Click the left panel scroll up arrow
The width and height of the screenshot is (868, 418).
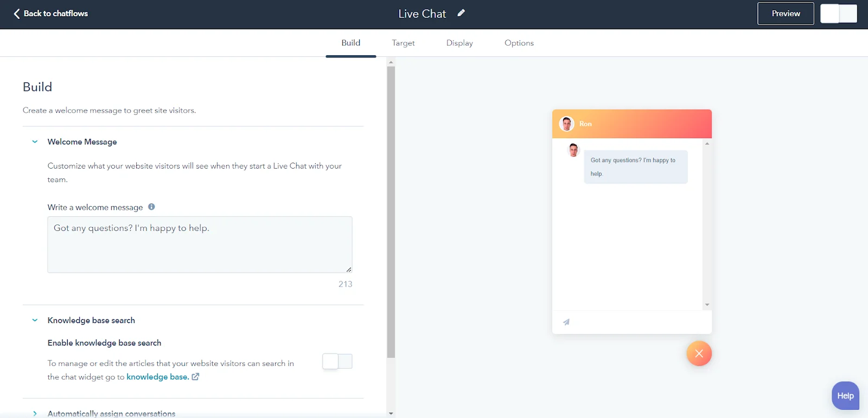click(x=391, y=62)
